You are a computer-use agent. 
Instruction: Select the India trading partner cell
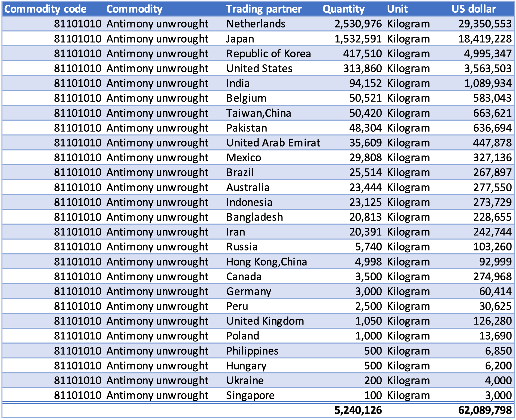(x=238, y=83)
